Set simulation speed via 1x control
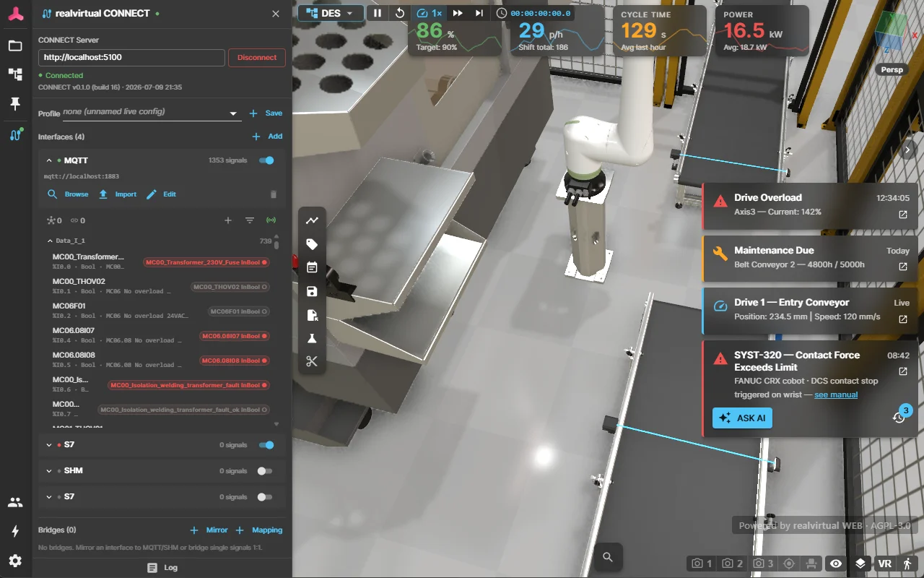 point(430,13)
